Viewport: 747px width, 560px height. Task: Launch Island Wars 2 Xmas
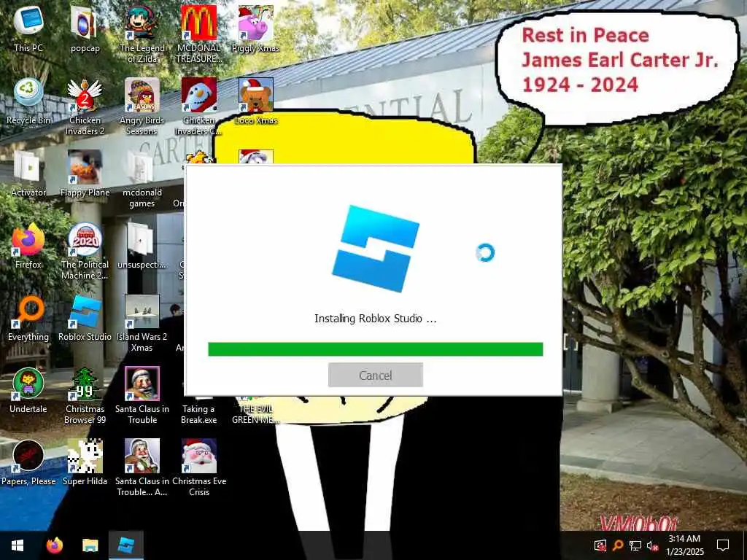click(x=142, y=324)
